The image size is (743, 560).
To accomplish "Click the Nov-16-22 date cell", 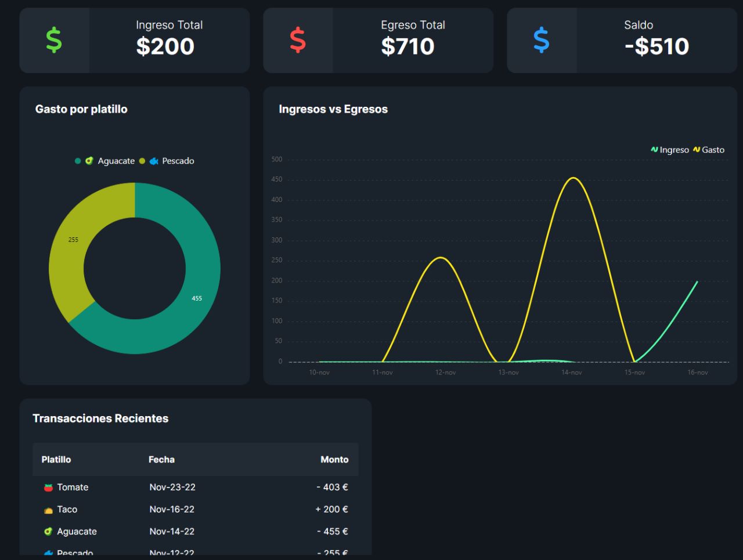I will pyautogui.click(x=172, y=510).
